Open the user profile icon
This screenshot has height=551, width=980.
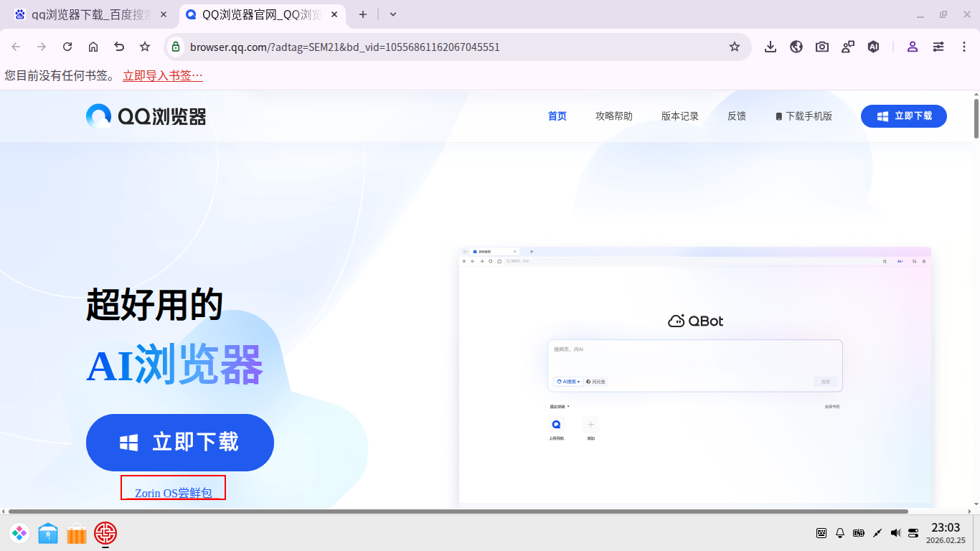click(913, 47)
